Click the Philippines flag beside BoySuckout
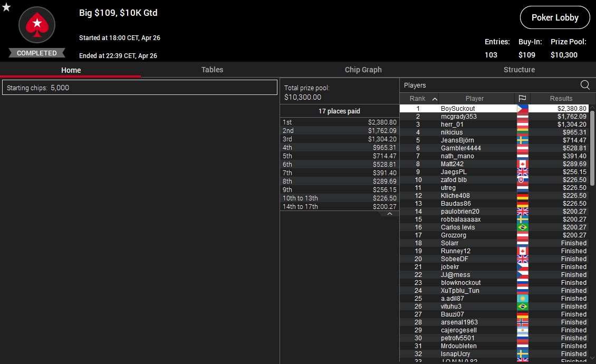 pyautogui.click(x=523, y=108)
